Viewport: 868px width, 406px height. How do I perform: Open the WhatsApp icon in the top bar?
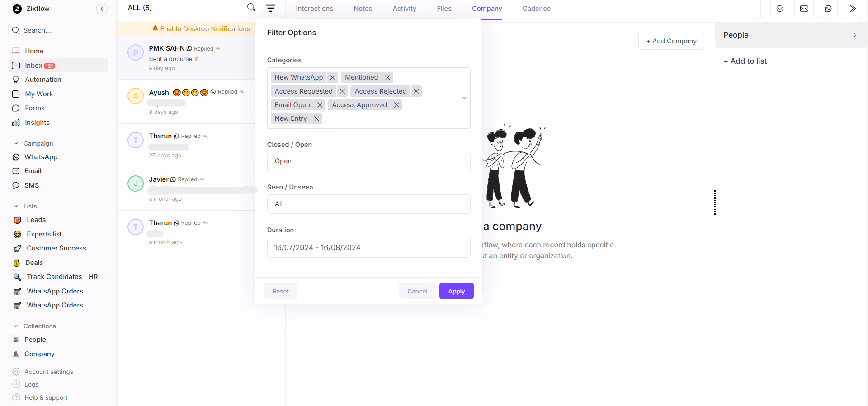coord(828,9)
